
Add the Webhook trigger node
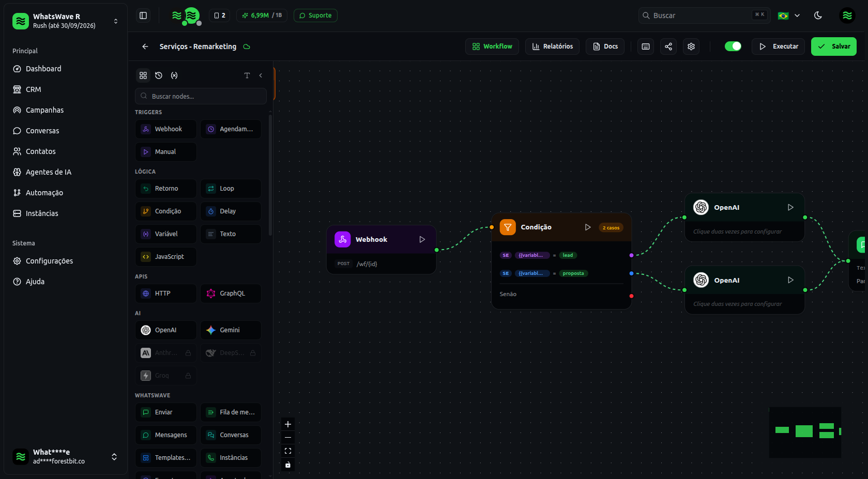(x=166, y=129)
